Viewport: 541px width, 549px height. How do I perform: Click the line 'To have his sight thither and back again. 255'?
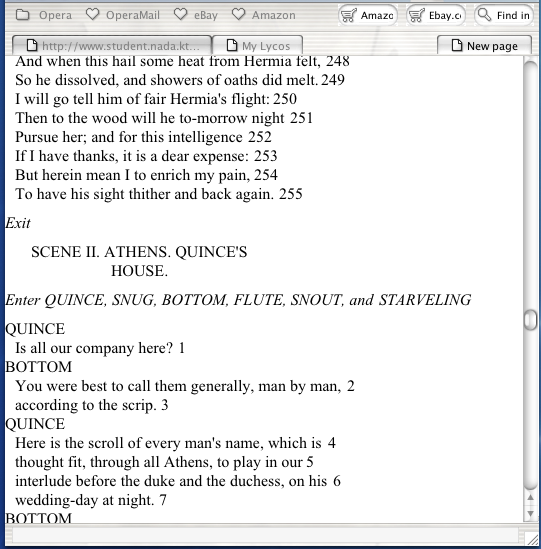(x=159, y=194)
